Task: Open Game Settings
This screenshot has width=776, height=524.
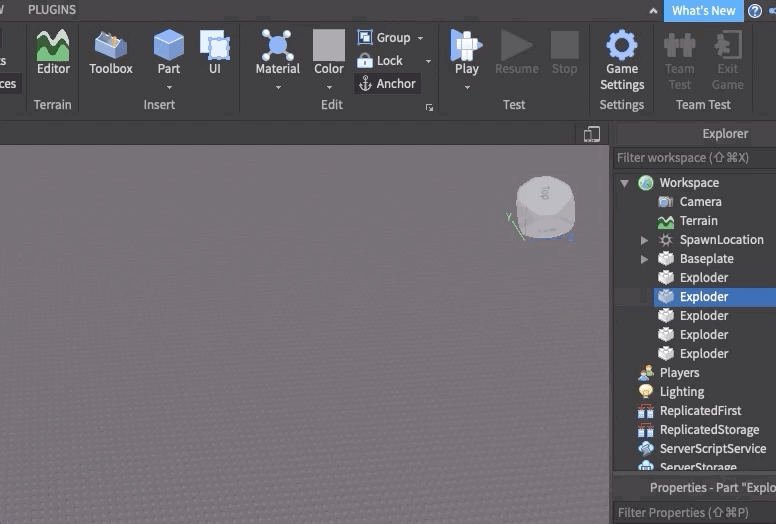Action: (x=622, y=60)
